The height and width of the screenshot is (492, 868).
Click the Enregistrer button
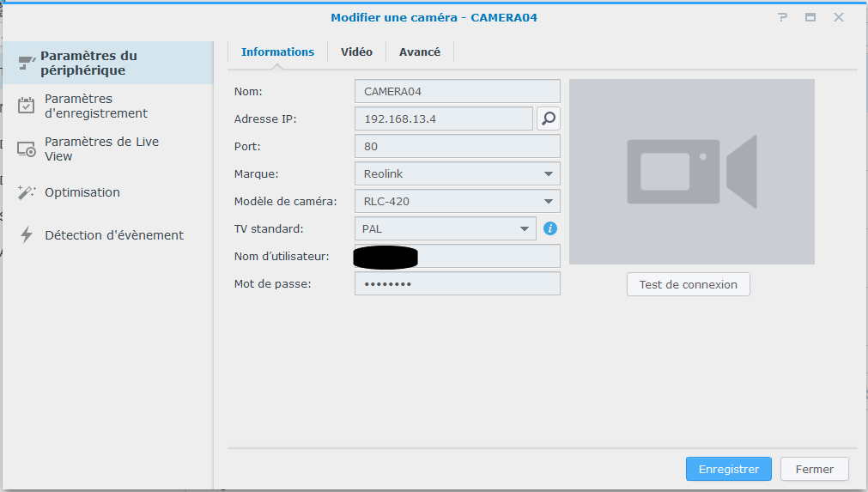coord(728,469)
